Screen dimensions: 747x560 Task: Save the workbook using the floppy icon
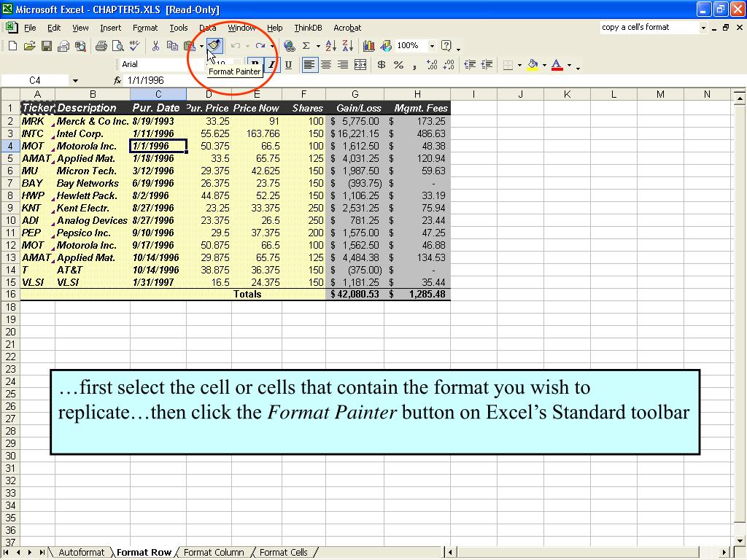pos(46,46)
